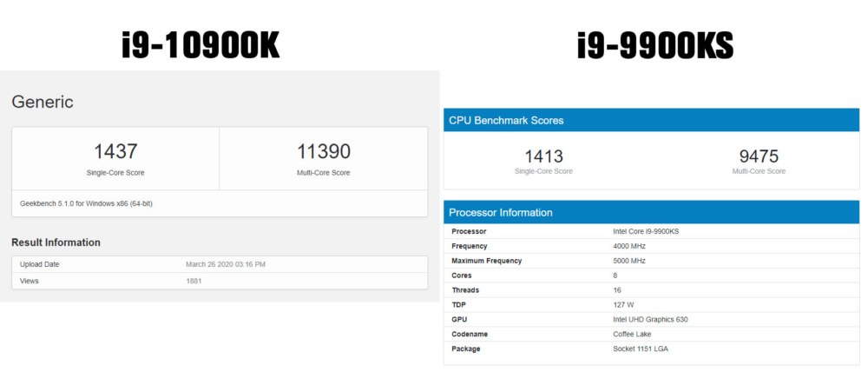
Task: Click the Threads row label
Action: [x=465, y=290]
